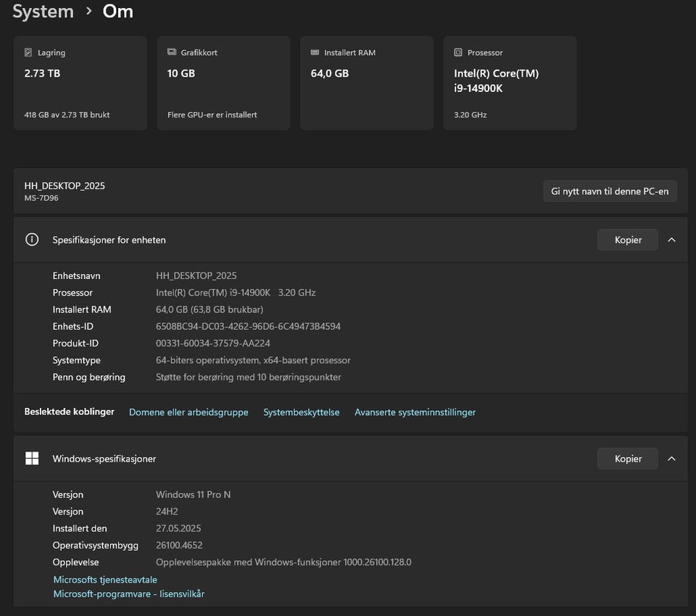Select the Prosessor i9-14900K card
The height and width of the screenshot is (616, 696).
[510, 83]
